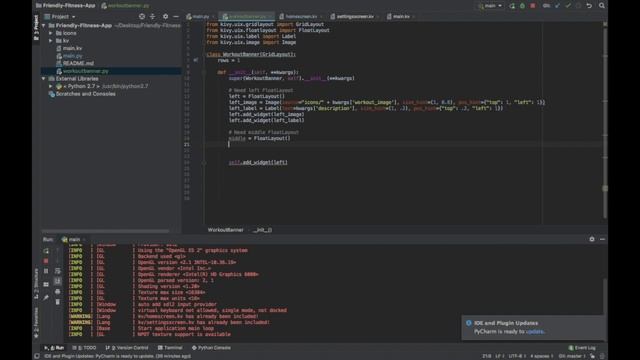
Task: Open the Terminal tool window
Action: [170, 348]
